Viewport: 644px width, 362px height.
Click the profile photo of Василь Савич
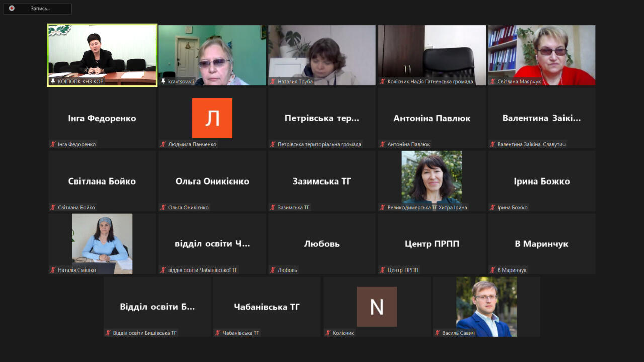(487, 307)
